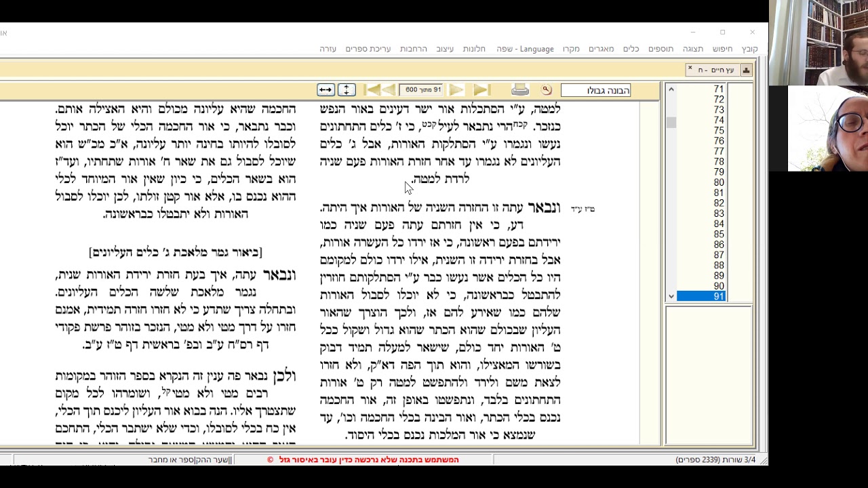The height and width of the screenshot is (488, 868).
Task: Open the מקרו menu
Action: [x=571, y=49]
